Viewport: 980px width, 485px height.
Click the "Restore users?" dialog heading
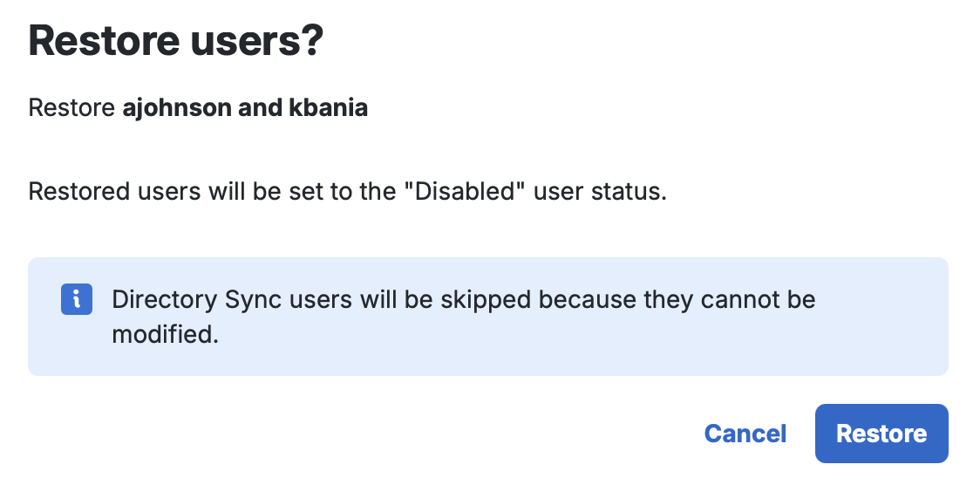click(176, 42)
